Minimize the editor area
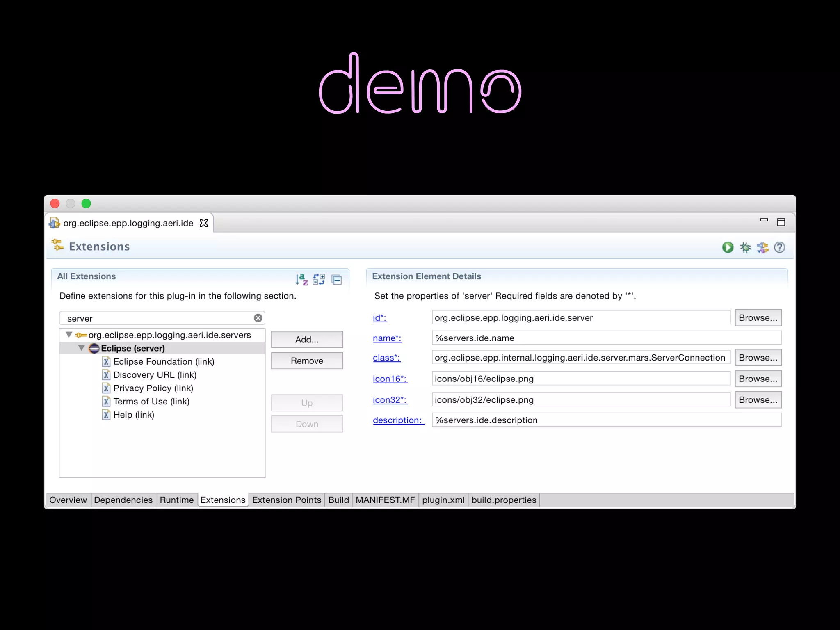This screenshot has height=630, width=840. [764, 220]
